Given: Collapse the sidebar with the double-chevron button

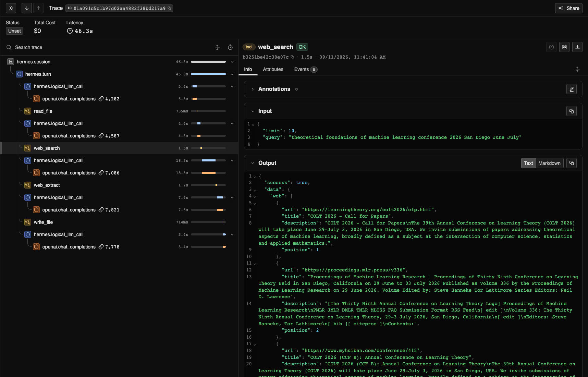Looking at the screenshot, I should point(11,8).
